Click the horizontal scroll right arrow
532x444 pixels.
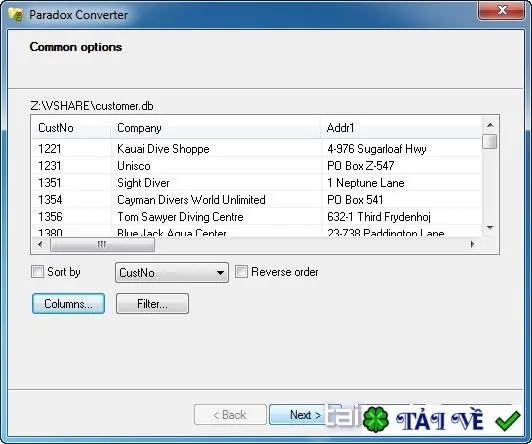pos(472,244)
